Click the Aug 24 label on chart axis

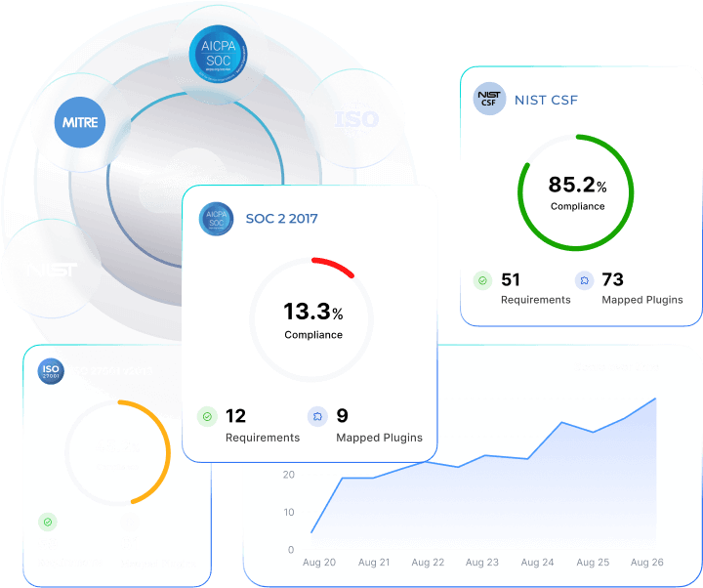(538, 563)
